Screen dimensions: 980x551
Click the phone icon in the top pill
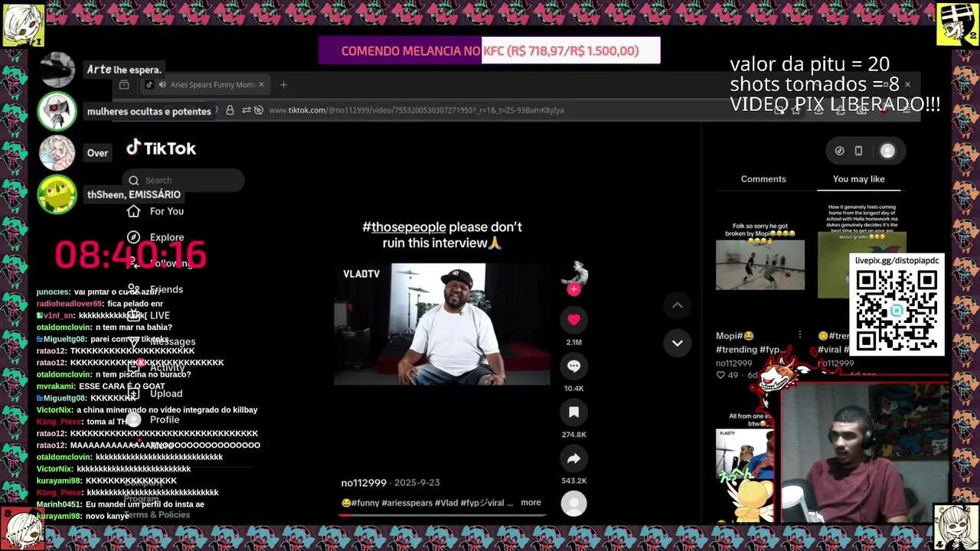[858, 151]
